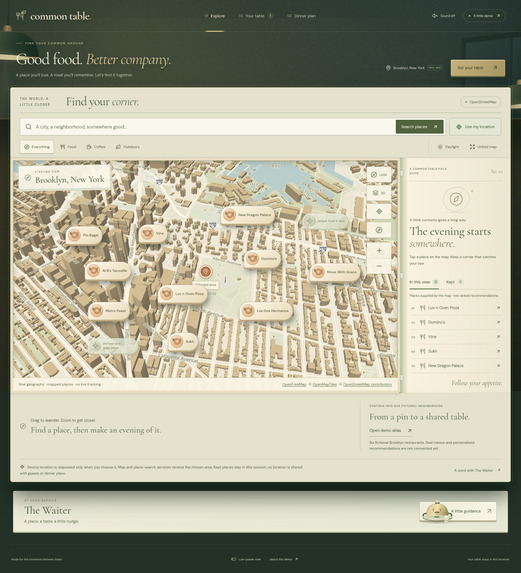Open the OpenFreeMap attribution link
The height and width of the screenshot is (573, 521).
294,384
